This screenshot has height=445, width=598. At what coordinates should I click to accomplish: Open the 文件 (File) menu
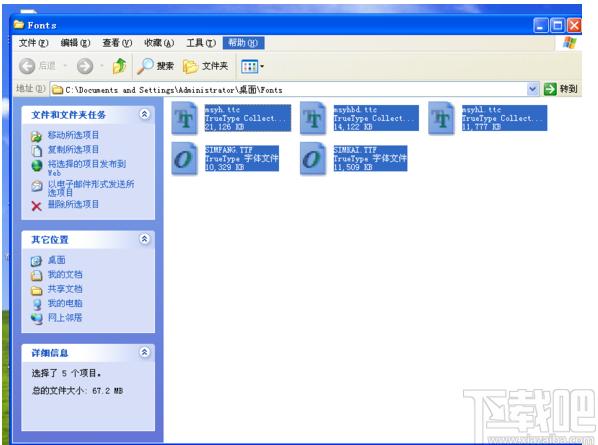[34, 43]
